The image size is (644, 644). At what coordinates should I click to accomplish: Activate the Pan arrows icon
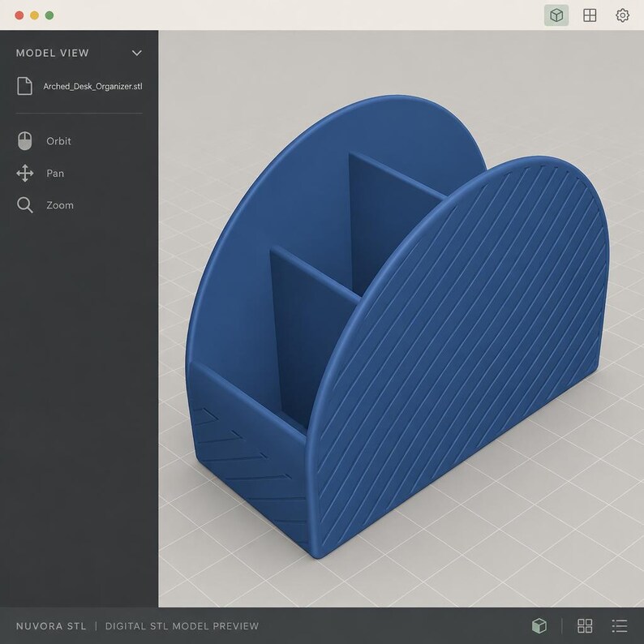point(25,174)
